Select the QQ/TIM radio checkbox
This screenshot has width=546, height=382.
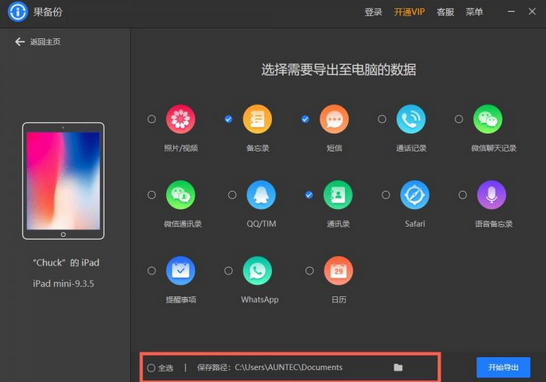pyautogui.click(x=232, y=195)
